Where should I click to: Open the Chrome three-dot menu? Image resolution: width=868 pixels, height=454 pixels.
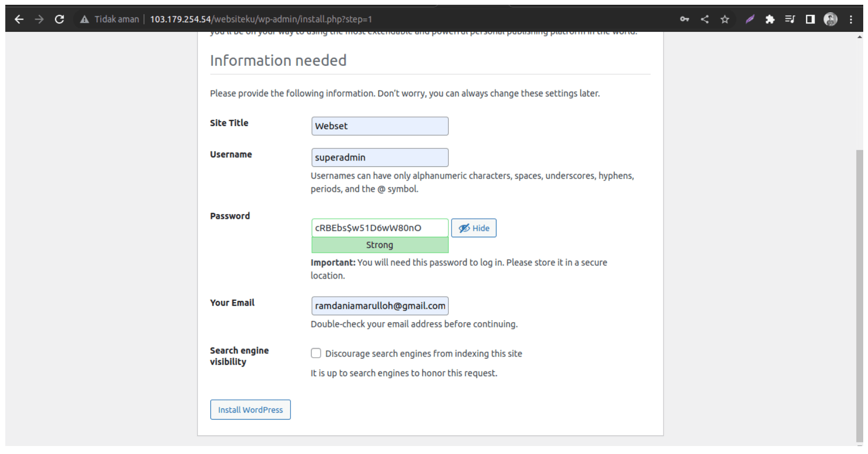click(x=851, y=20)
